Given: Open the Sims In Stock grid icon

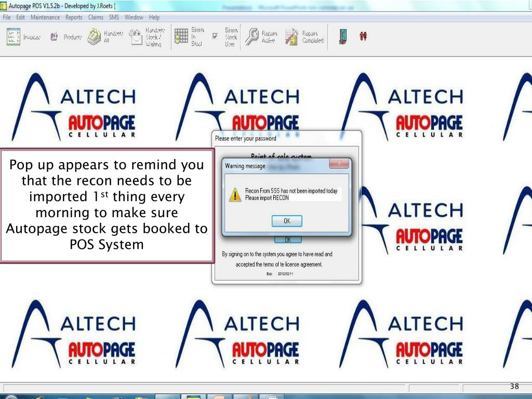Looking at the screenshot, I should [x=181, y=36].
